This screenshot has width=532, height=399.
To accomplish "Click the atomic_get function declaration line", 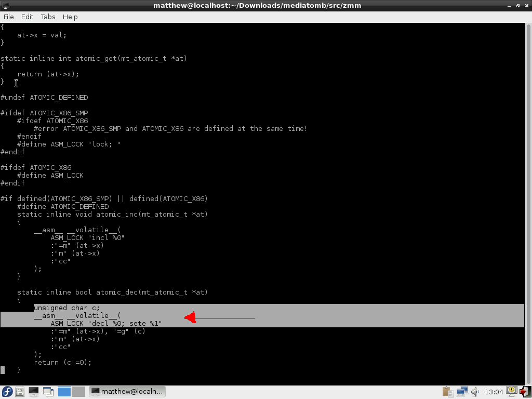I will coord(94,58).
